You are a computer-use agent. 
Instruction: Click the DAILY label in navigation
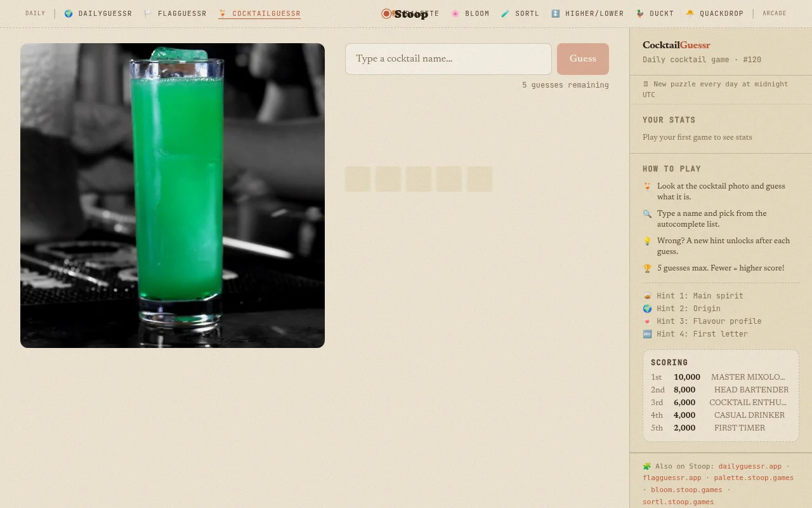click(x=36, y=13)
